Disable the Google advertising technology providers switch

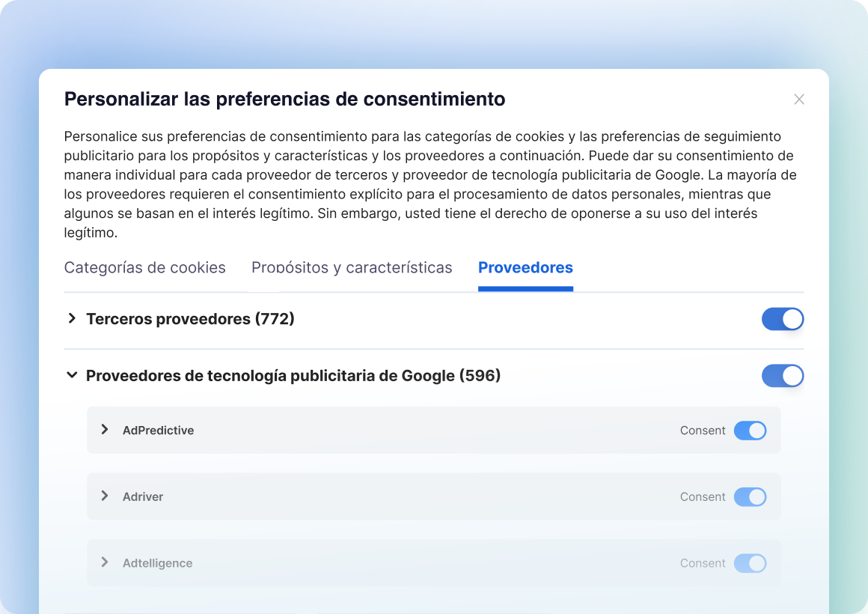coord(782,375)
